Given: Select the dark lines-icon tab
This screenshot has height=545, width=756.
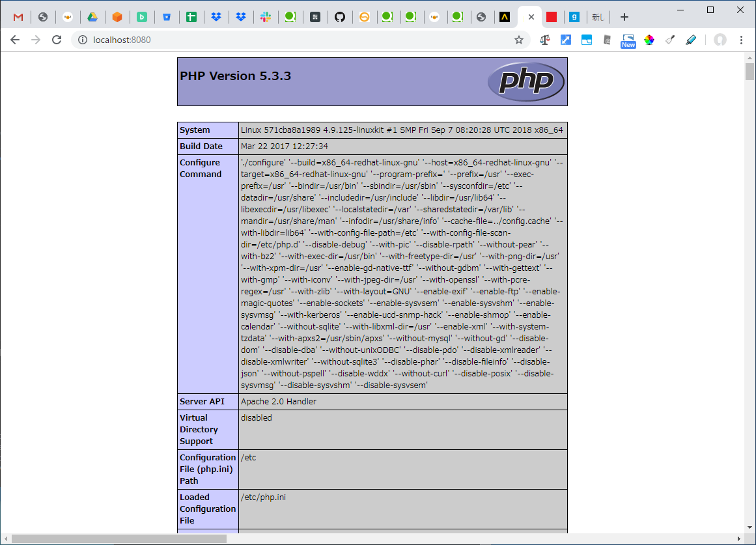Looking at the screenshot, I should point(315,18).
